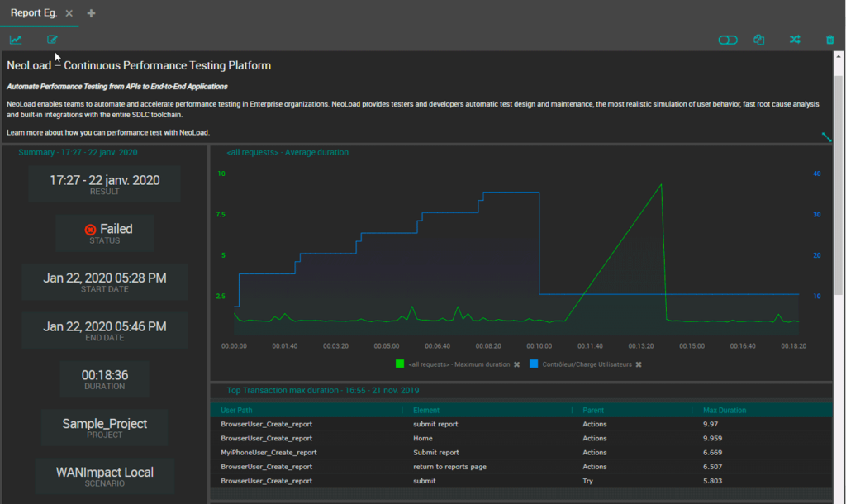Click the 5.803 max duration value
The image size is (846, 504).
pos(712,481)
